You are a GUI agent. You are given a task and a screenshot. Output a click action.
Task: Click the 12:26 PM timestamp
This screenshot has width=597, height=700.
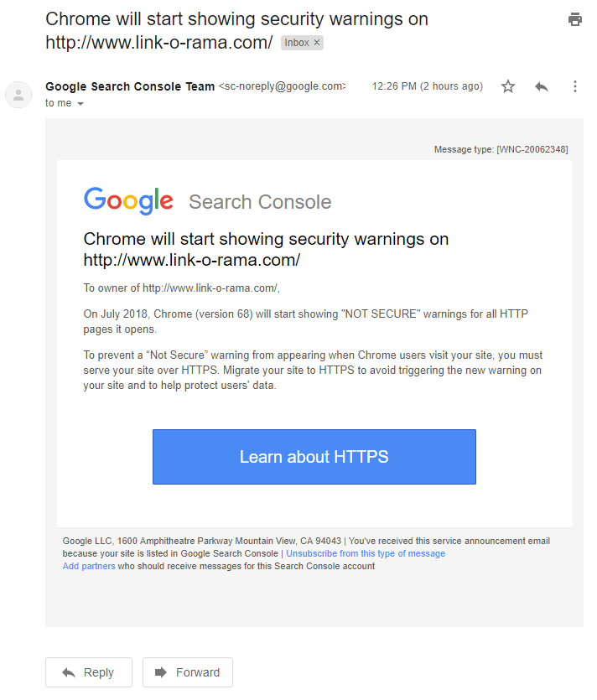pyautogui.click(x=427, y=86)
